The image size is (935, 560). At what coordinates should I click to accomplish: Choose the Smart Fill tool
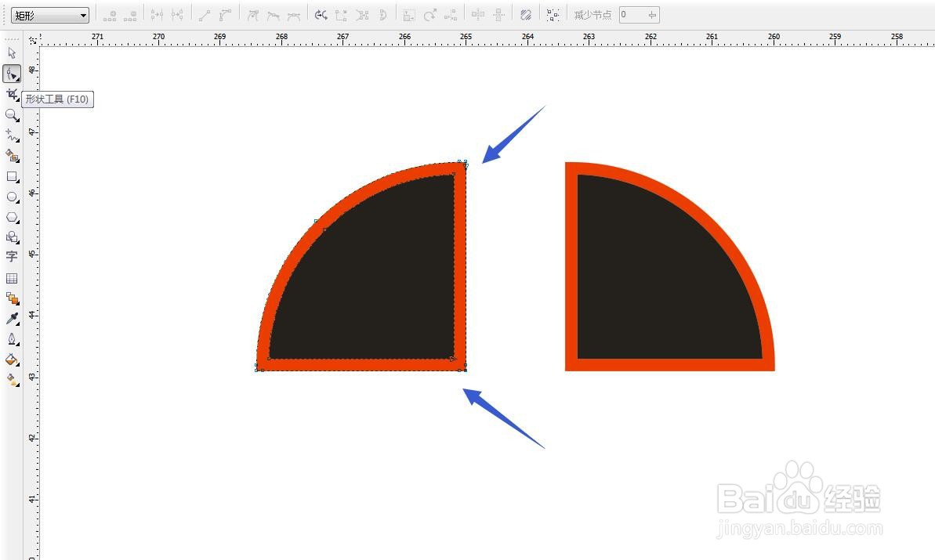click(12, 156)
